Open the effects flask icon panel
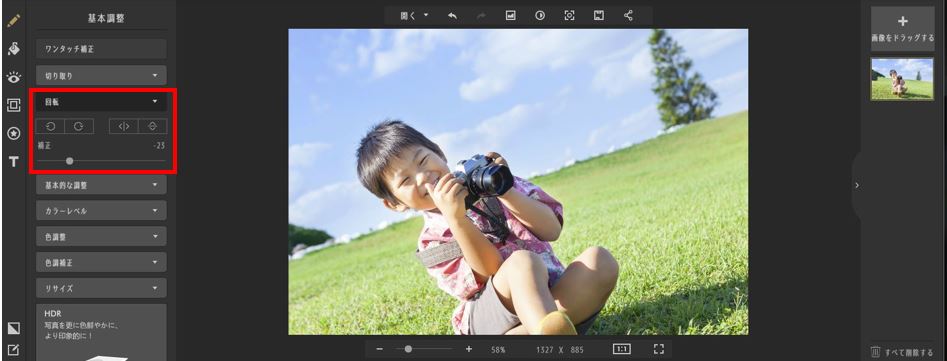 click(x=13, y=49)
